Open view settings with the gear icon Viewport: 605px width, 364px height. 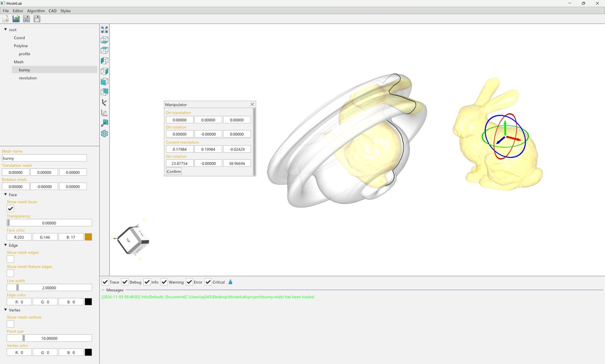pyautogui.click(x=104, y=134)
